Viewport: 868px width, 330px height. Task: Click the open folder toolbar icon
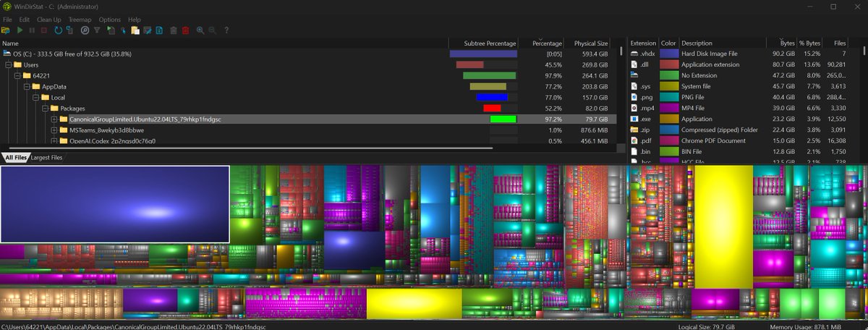click(x=5, y=30)
